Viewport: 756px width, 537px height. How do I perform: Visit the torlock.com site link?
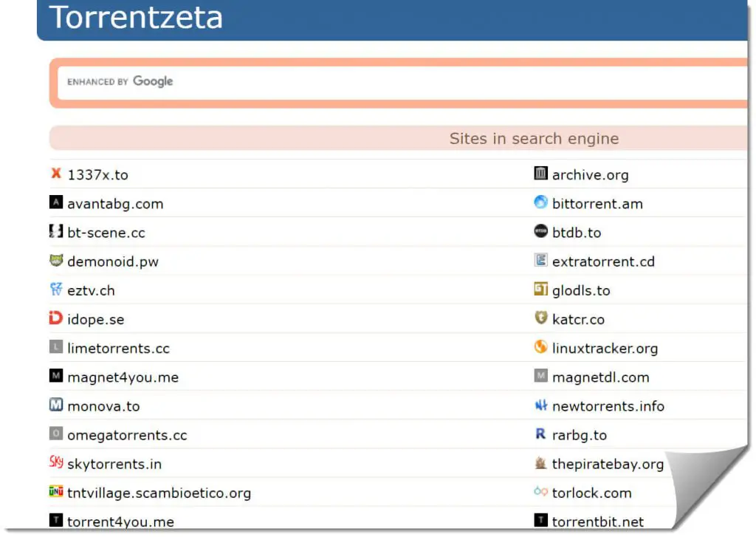(593, 493)
